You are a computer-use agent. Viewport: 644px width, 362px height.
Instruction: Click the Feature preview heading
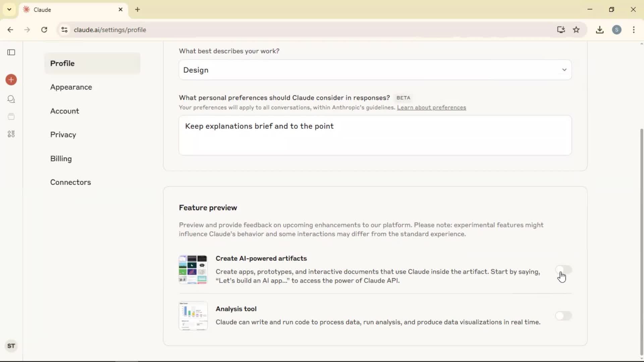208,208
